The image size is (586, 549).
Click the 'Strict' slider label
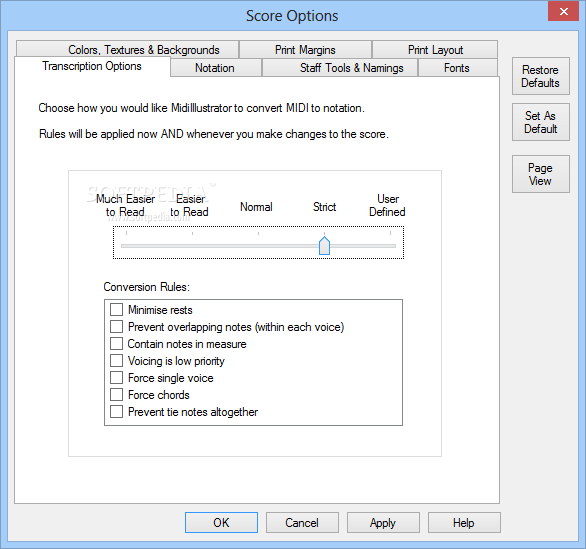pyautogui.click(x=324, y=207)
